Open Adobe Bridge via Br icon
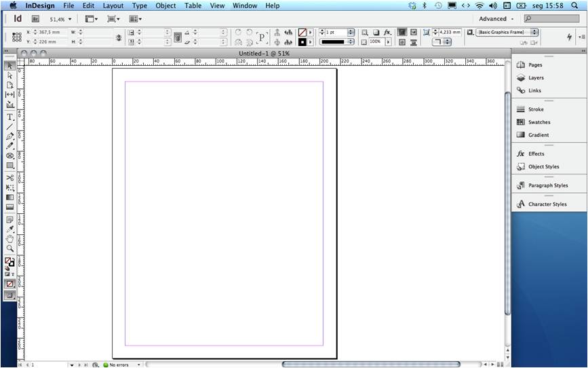The width and height of the screenshot is (588, 368). coord(35,19)
